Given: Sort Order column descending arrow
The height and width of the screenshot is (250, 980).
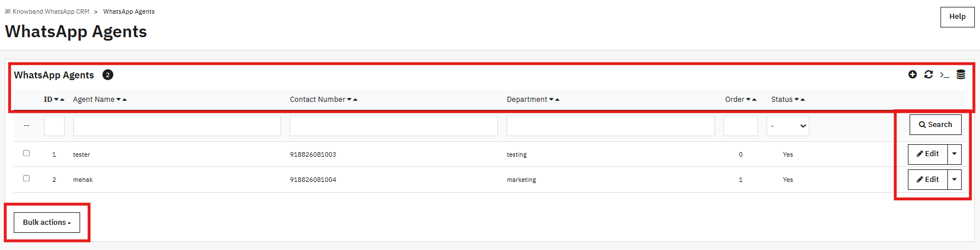Looking at the screenshot, I should 748,100.
